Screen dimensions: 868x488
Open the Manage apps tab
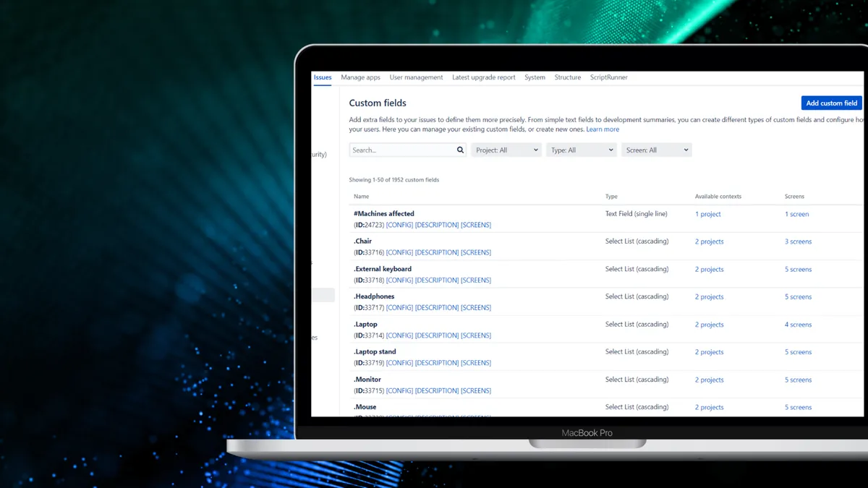[x=360, y=77]
